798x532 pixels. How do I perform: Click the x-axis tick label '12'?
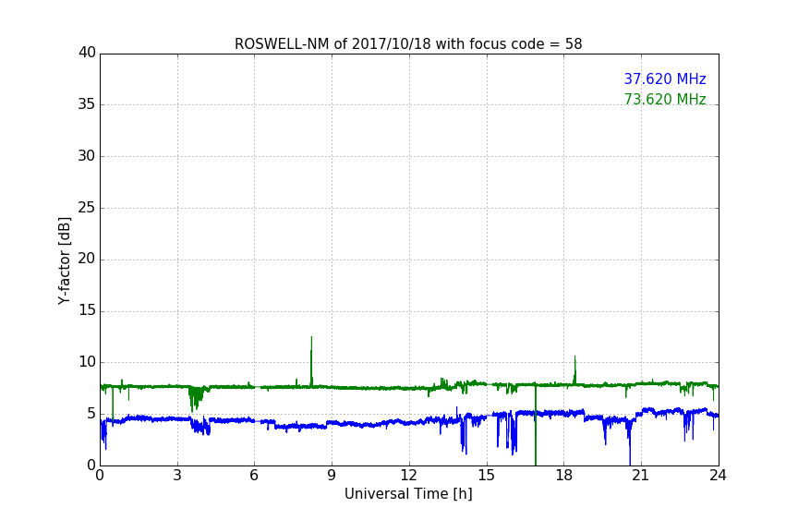pos(409,476)
